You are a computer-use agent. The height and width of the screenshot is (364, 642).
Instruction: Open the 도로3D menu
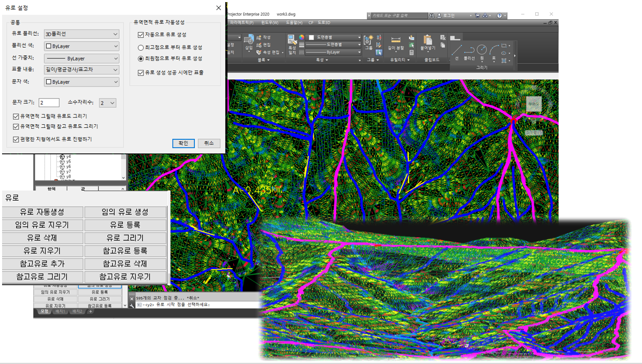pos(324,22)
